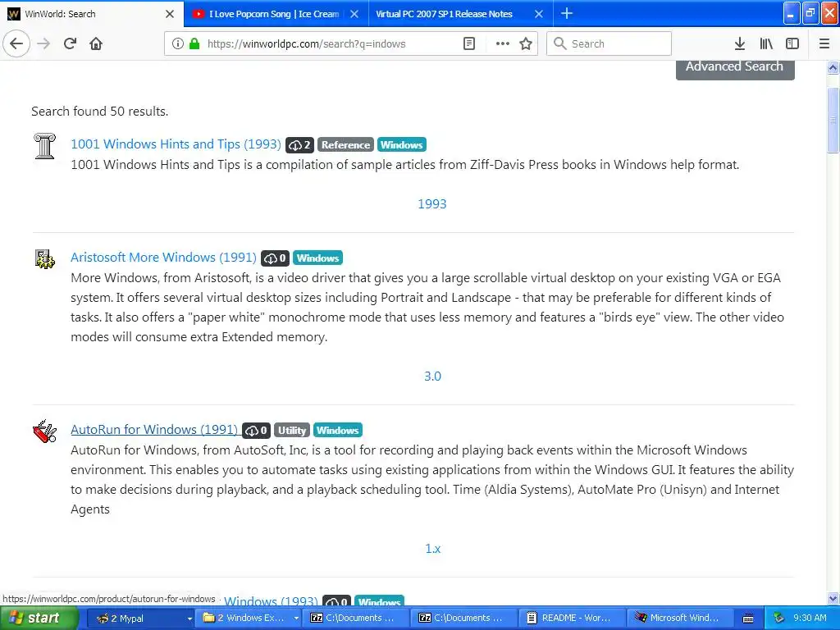Click the keyboard icon in system tray
Image resolution: width=840 pixels, height=630 pixels.
[x=748, y=619]
